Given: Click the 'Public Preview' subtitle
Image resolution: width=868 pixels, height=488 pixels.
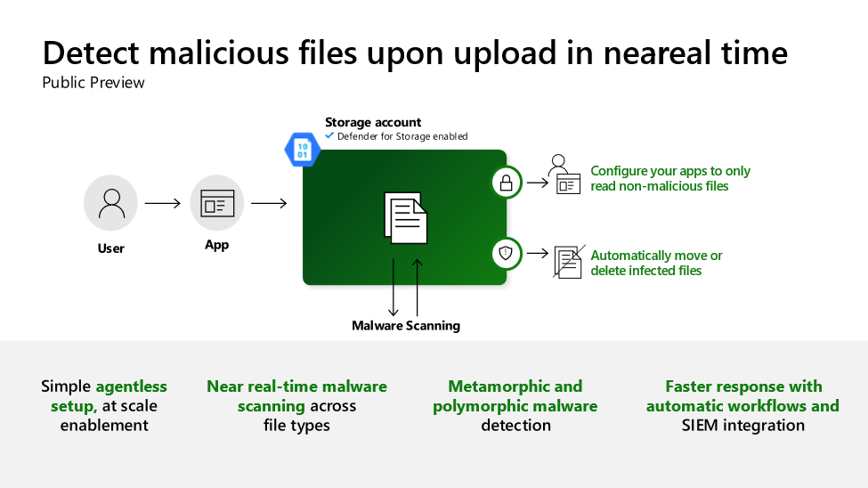Looking at the screenshot, I should coord(93,83).
